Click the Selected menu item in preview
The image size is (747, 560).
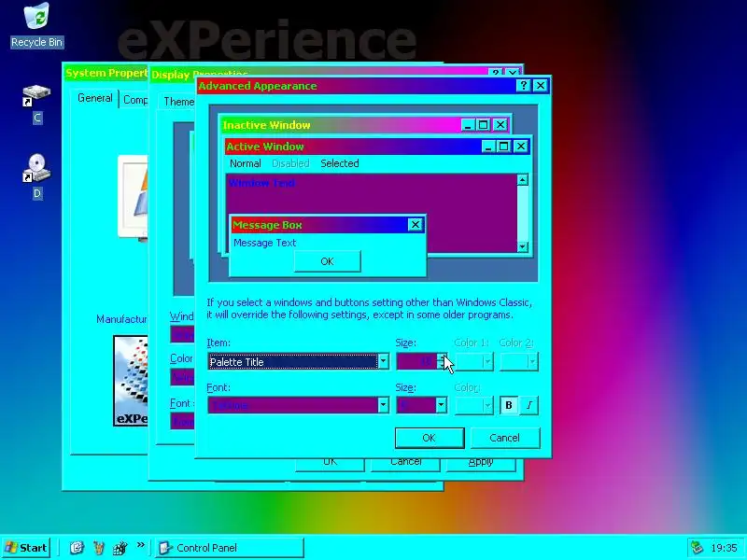[x=340, y=163]
